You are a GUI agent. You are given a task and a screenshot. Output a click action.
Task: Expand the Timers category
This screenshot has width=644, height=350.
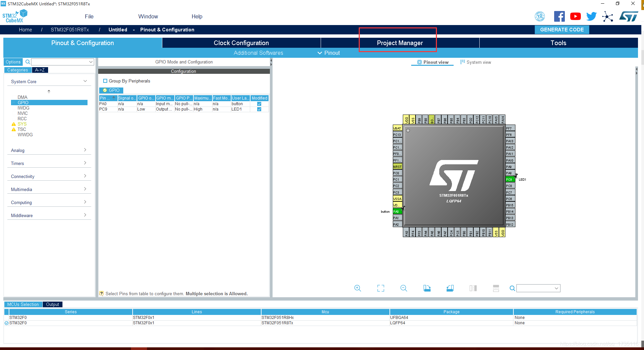point(85,163)
